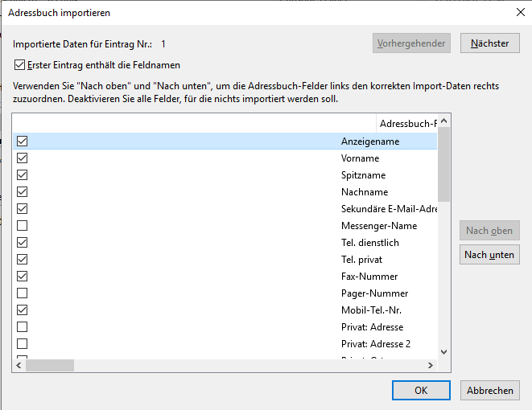This screenshot has height=410, width=532.
Task: Click the Adressbuch-Felder column header
Action: pos(406,124)
